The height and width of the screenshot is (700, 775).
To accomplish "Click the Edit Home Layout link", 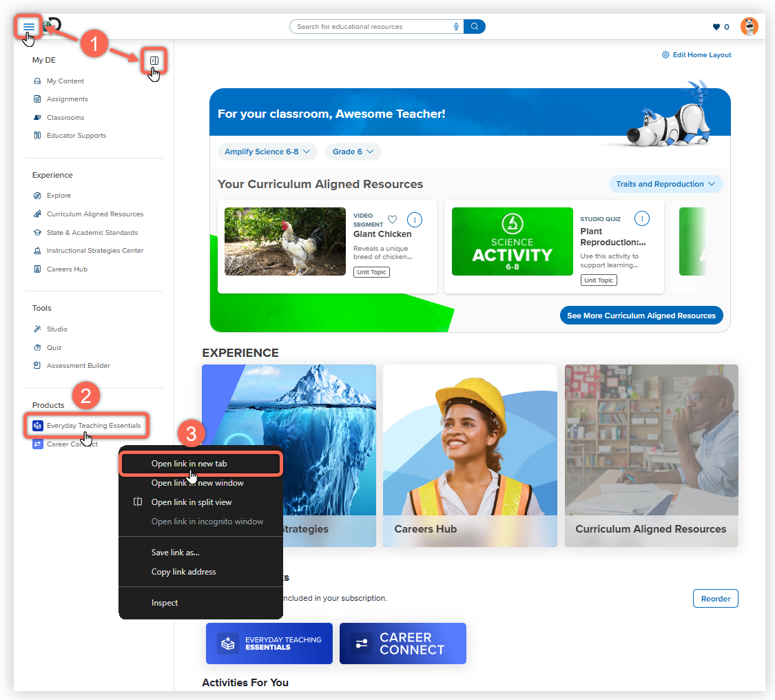I will 701,55.
